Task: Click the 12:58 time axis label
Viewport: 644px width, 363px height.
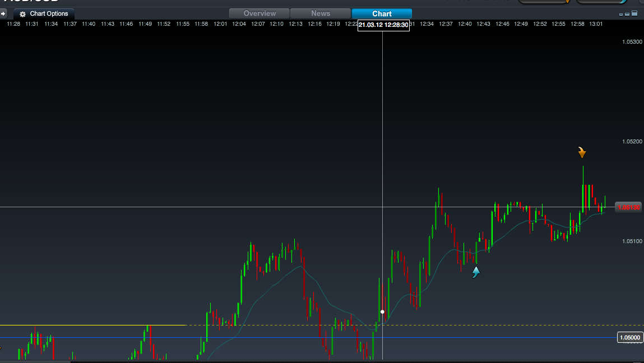Action: click(577, 24)
